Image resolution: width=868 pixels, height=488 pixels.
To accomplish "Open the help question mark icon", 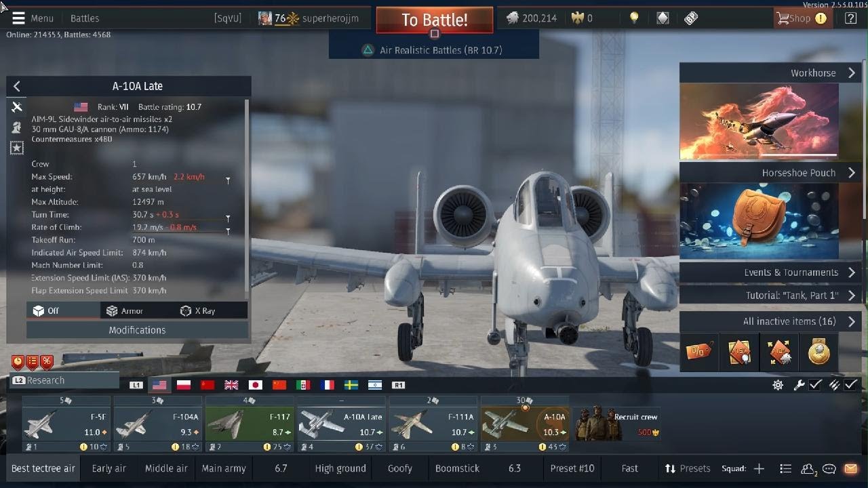I will pos(850,18).
